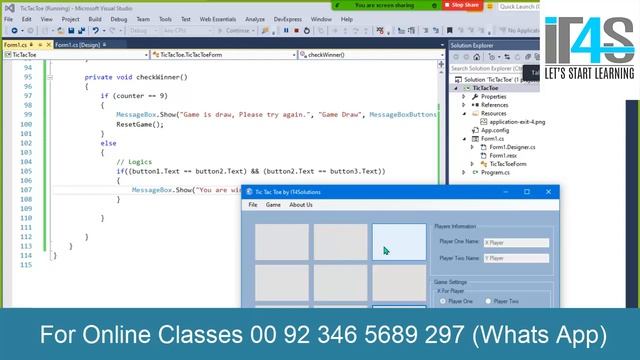The width and height of the screenshot is (640, 360).
Task: Click the bookmark toolbar icon
Action: pyautogui.click(x=449, y=31)
